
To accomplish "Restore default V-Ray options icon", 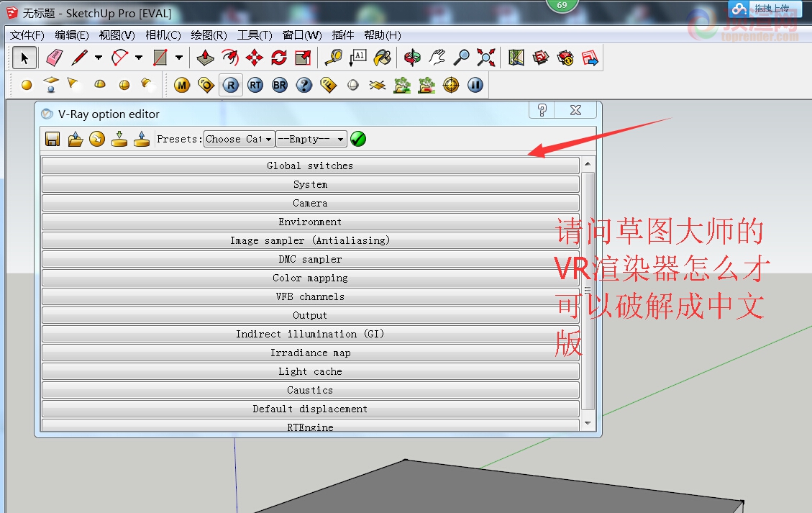I will [97, 139].
